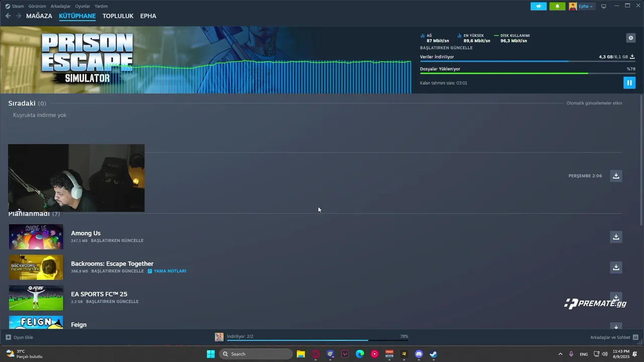Open the Windows Start menu
The height and width of the screenshot is (362, 644).
click(211, 354)
